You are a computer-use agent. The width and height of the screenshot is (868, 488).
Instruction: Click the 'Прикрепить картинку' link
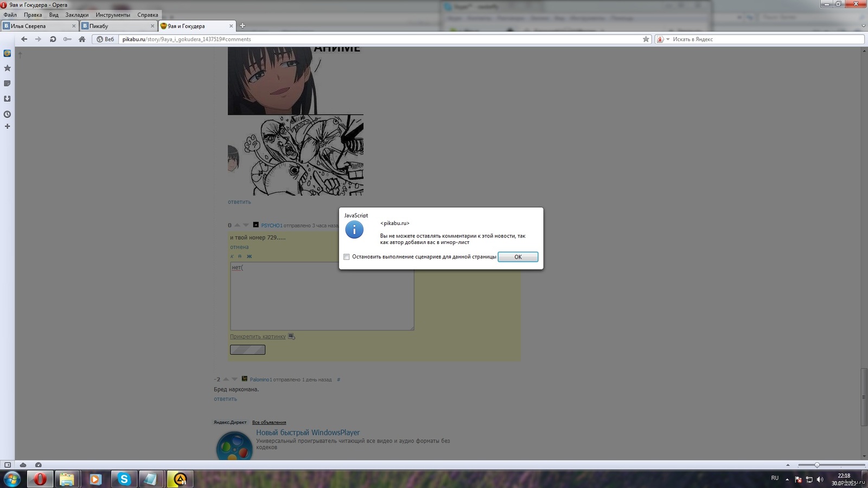(x=258, y=337)
